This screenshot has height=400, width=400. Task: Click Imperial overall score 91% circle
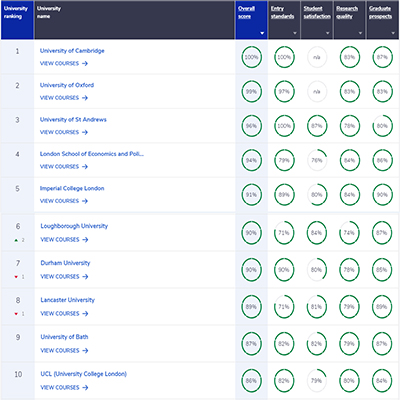pyautogui.click(x=251, y=195)
